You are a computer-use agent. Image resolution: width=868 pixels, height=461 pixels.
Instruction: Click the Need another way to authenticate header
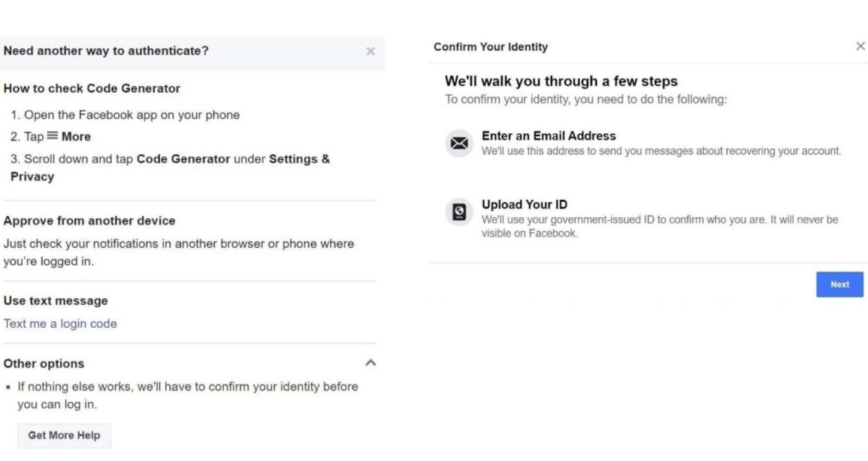point(105,51)
